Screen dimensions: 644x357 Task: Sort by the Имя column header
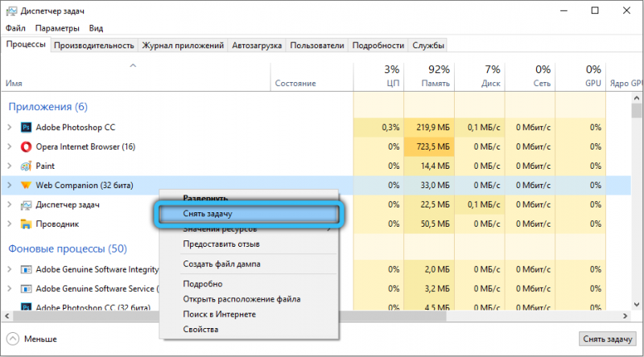[x=135, y=76]
